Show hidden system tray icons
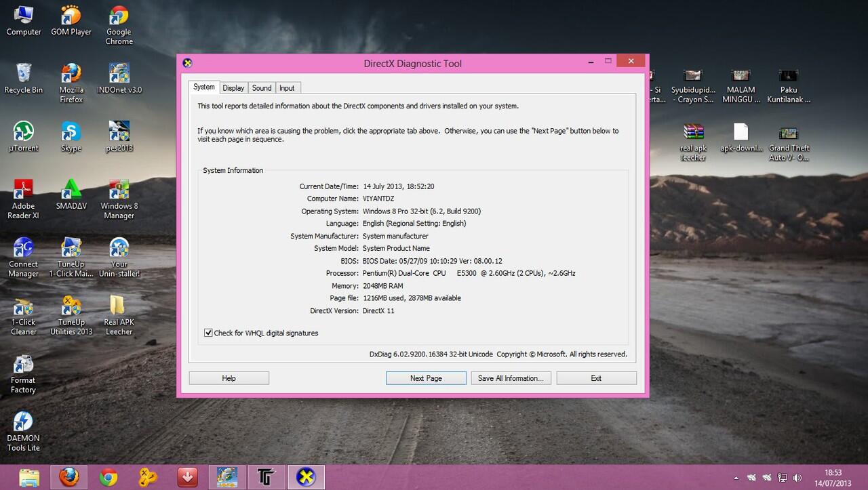Image resolution: width=868 pixels, height=490 pixels. pyautogui.click(x=736, y=478)
